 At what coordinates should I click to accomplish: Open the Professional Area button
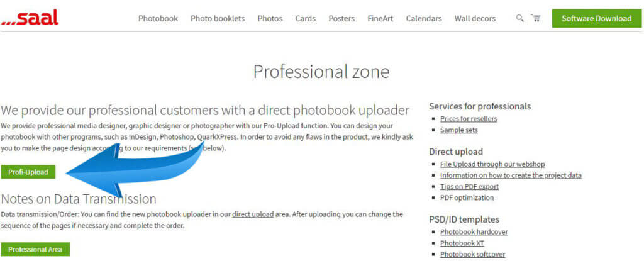click(35, 250)
